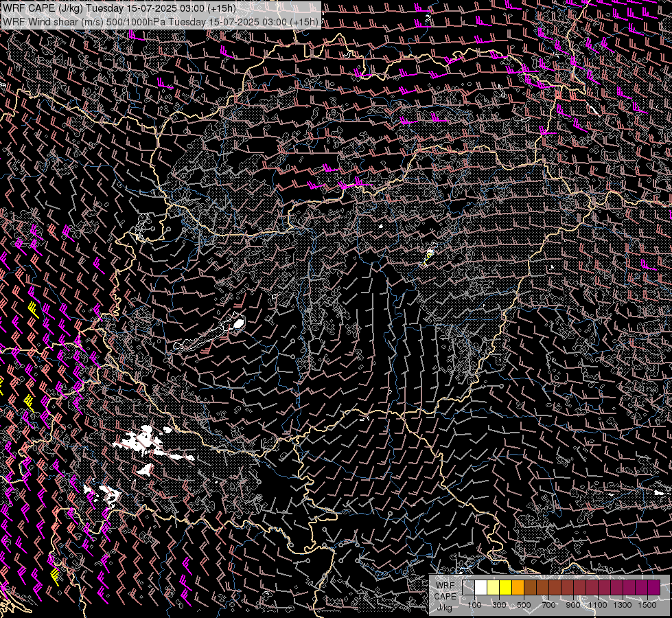Click the 'WRF CAPE (J/kg)' title line
The height and width of the screenshot is (618, 672).
pos(119,8)
